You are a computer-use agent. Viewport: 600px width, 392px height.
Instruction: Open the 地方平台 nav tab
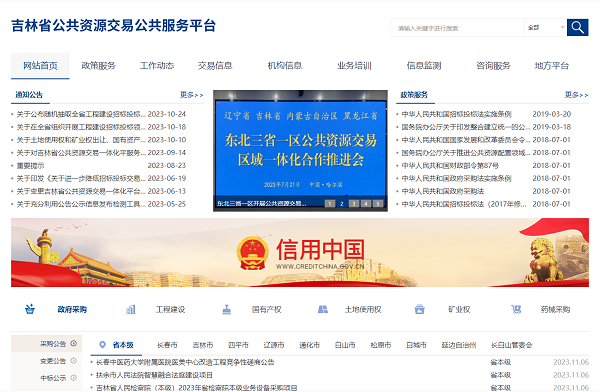(x=552, y=66)
